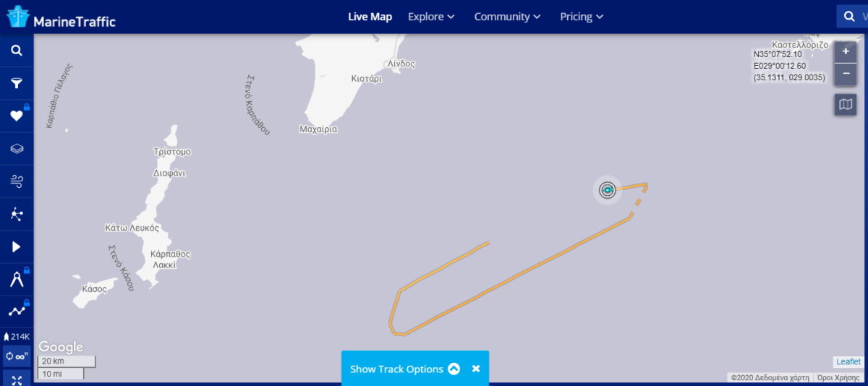Expand Show Track Options panel
868x386 pixels.
pyautogui.click(x=404, y=369)
